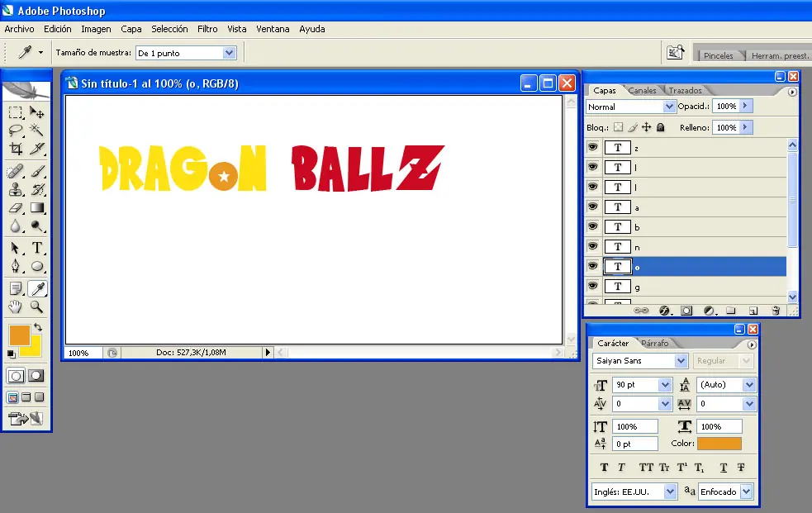Screen dimensions: 812x513
Task: Open the Filtro menu
Action: [x=207, y=29]
